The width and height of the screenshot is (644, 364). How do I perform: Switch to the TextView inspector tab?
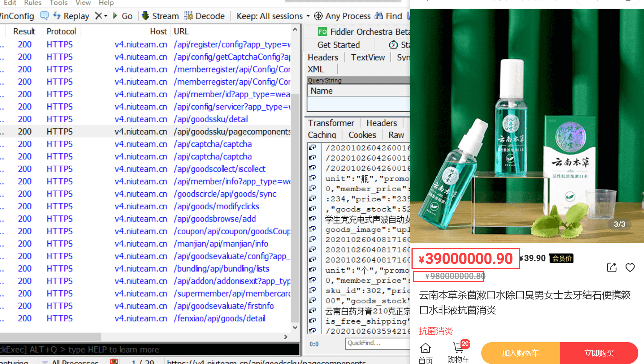click(x=368, y=57)
